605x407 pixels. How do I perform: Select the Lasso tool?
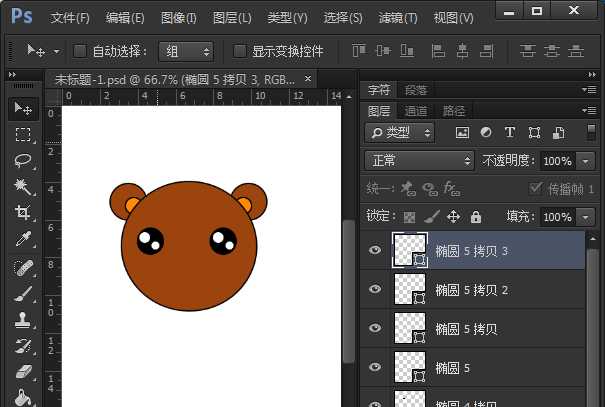(x=23, y=160)
